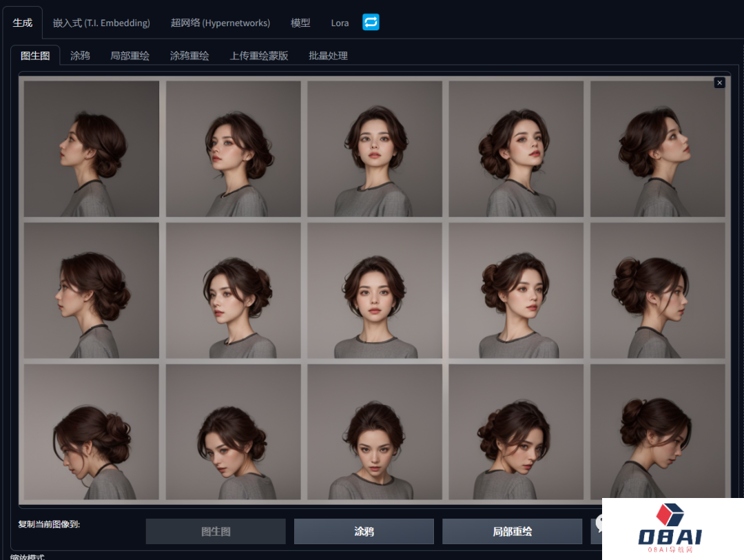Screen dimensions: 744x560
Task: Select the 图生图 sub-tab
Action: click(35, 56)
